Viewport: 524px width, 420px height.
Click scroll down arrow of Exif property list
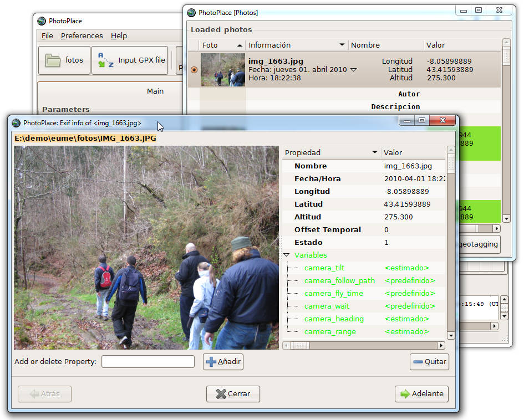point(451,336)
